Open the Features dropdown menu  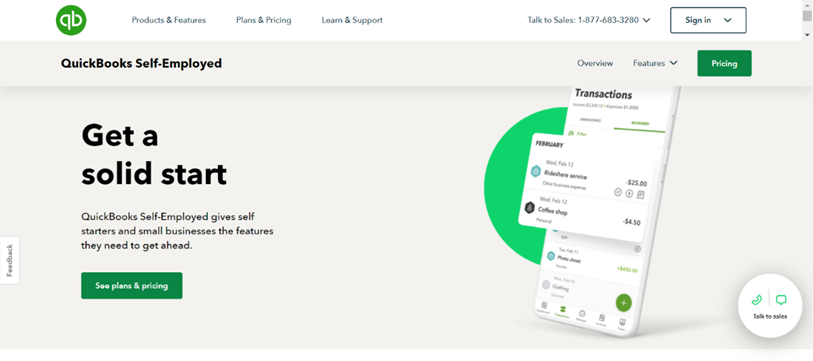(x=655, y=63)
